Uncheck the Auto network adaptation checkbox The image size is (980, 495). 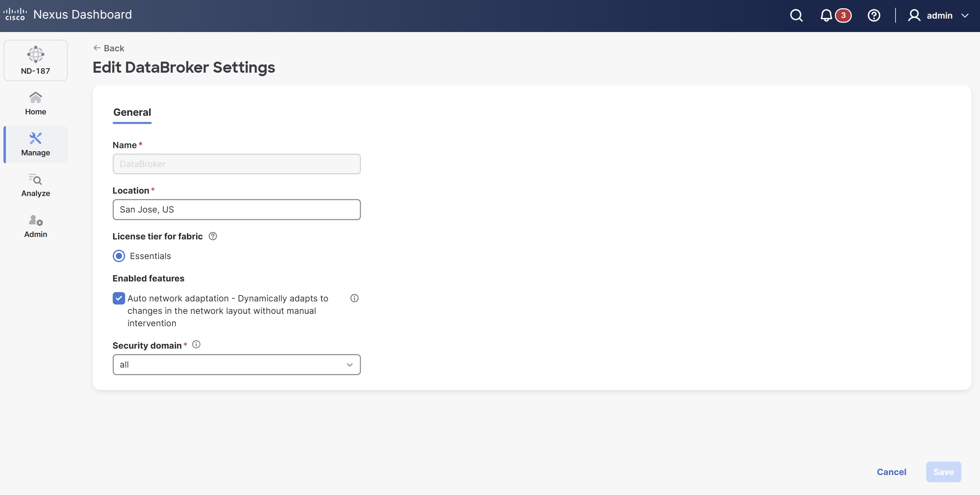(119, 298)
